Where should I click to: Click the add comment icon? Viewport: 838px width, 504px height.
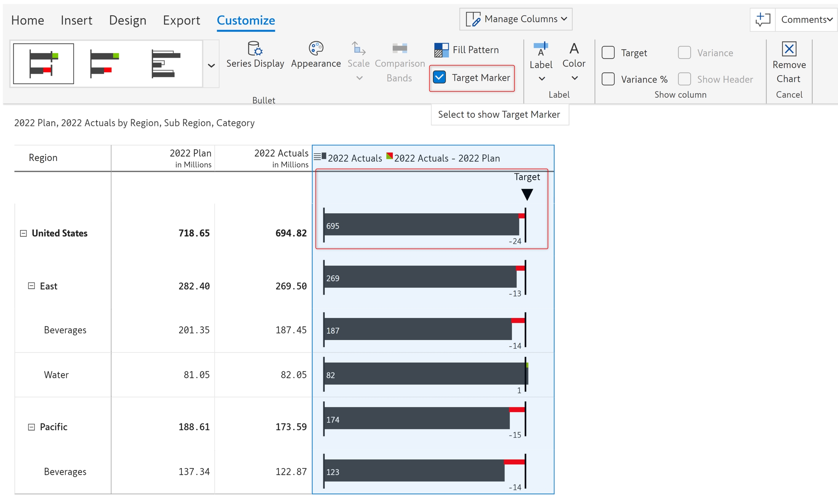pos(763,19)
